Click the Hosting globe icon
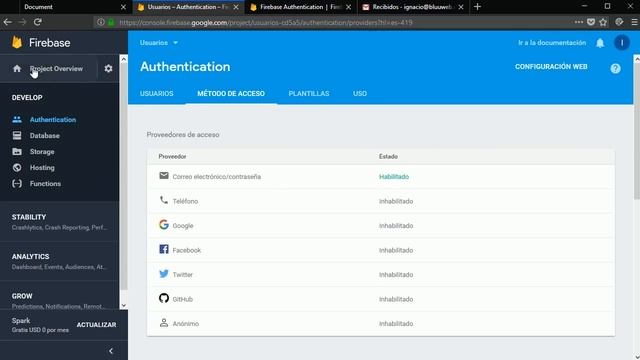This screenshot has width=640, height=360. 17,167
